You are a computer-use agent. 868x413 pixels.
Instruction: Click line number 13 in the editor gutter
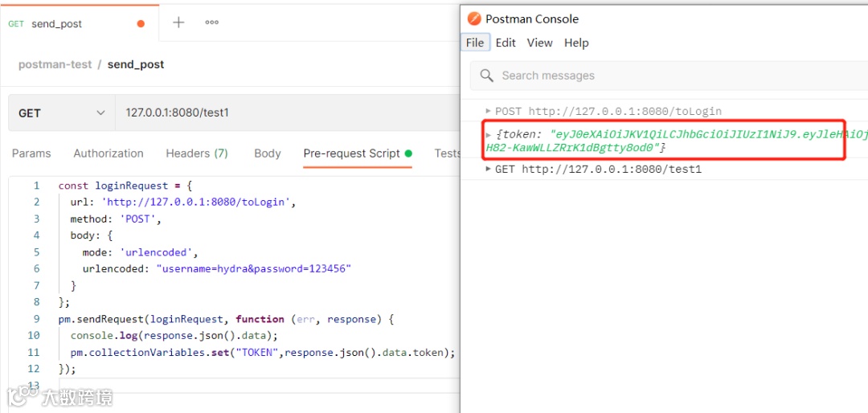coord(34,385)
